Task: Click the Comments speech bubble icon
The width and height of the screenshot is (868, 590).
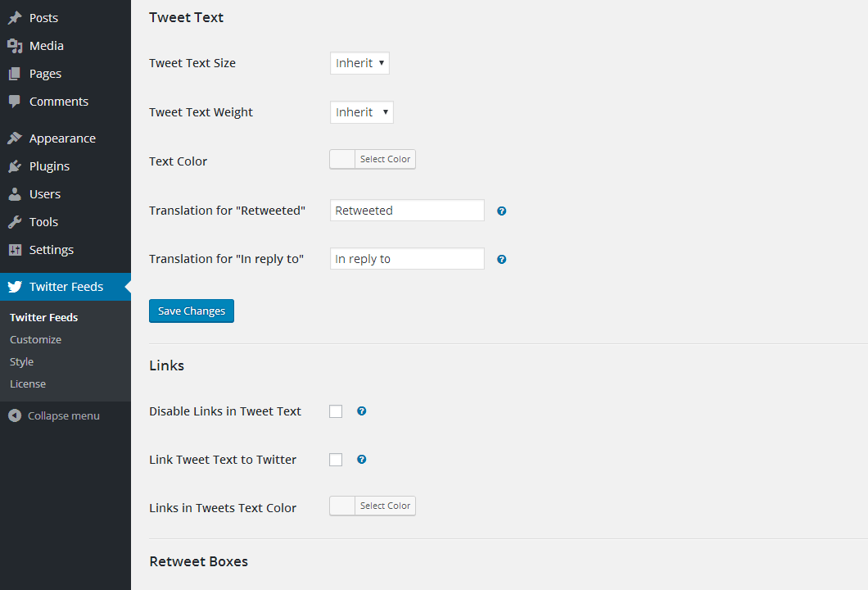Action: click(x=15, y=102)
